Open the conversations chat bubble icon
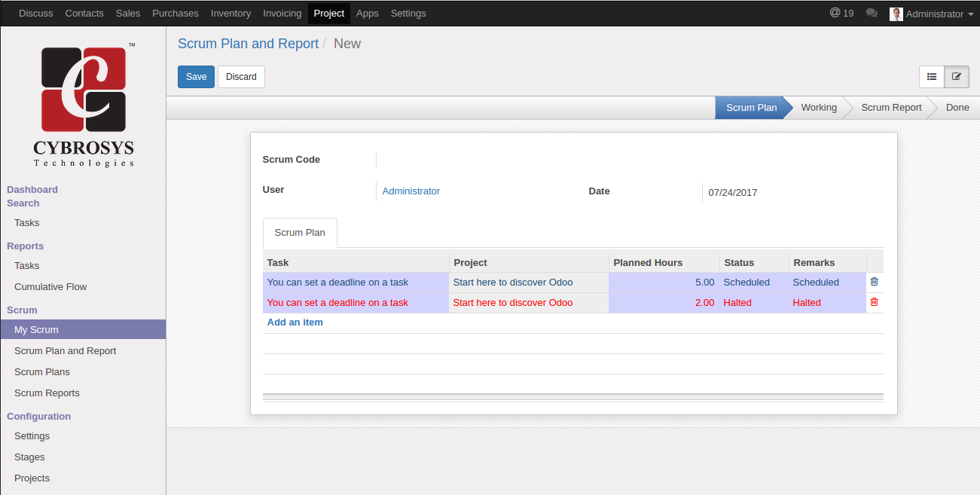This screenshot has width=980, height=495. [872, 14]
